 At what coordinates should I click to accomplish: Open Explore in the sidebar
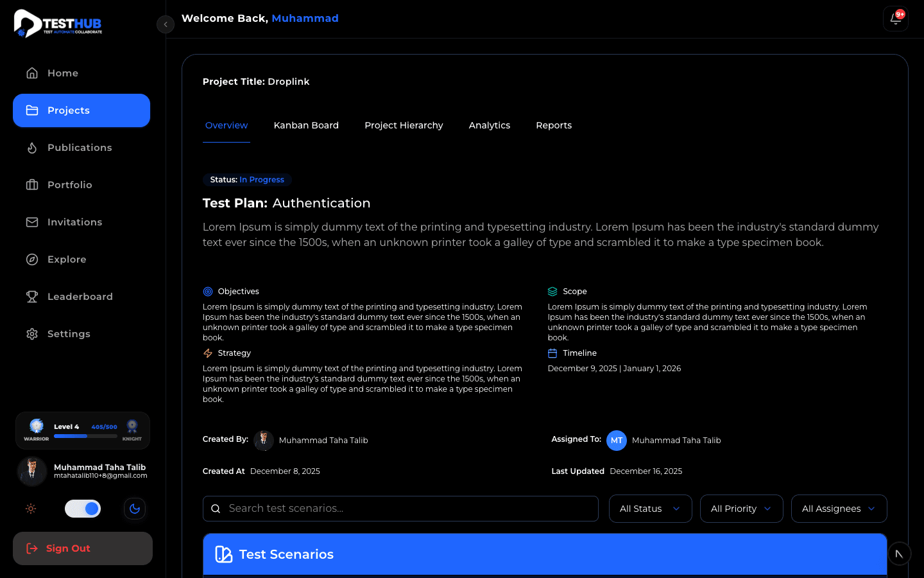click(81, 259)
